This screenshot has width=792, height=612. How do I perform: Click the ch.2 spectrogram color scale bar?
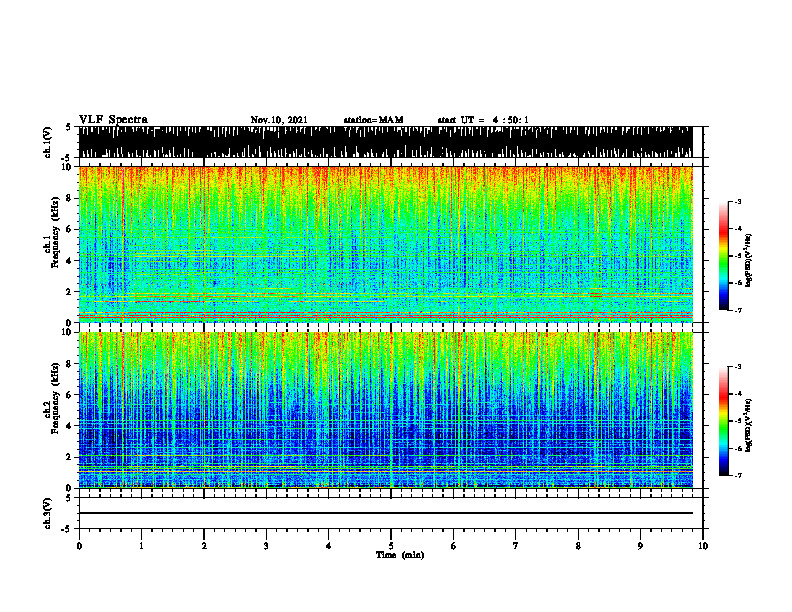click(723, 421)
